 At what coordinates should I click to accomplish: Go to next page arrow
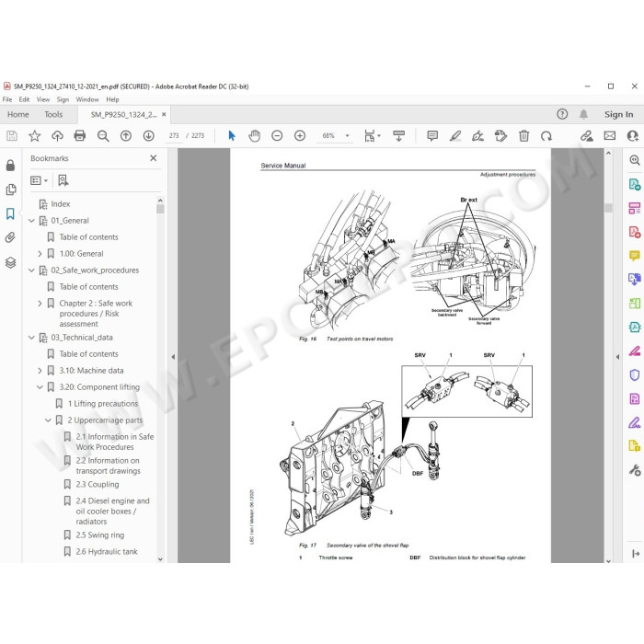[149, 135]
